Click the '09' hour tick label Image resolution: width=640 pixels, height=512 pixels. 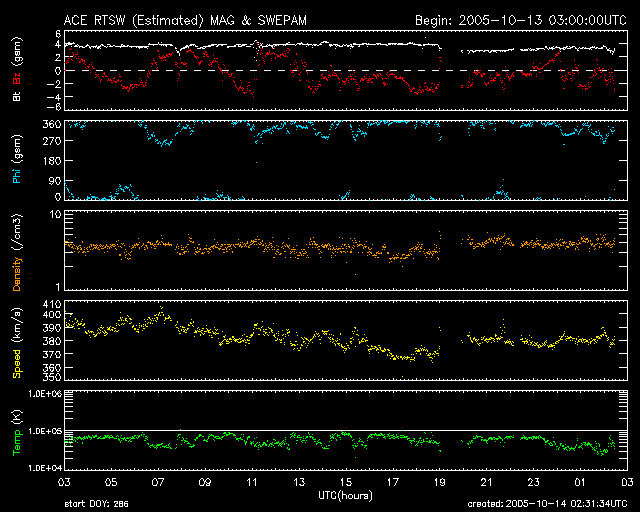tap(205, 483)
